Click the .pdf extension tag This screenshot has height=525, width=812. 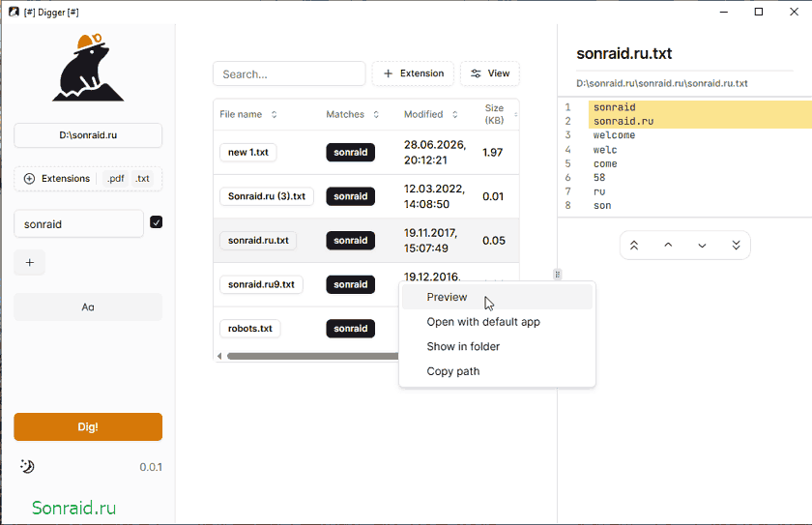(x=115, y=179)
